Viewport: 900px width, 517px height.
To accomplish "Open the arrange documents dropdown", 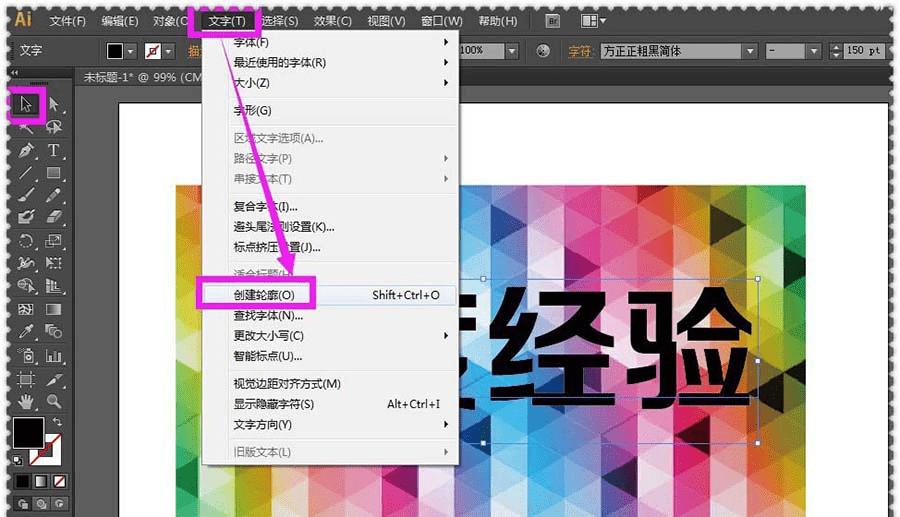I will point(593,21).
